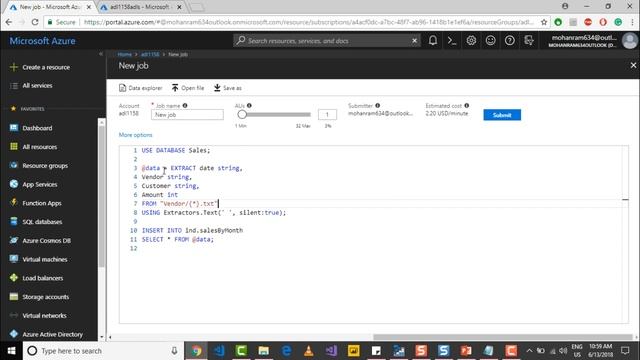Click Open file toolbar button
Image resolution: width=640 pixels, height=360 pixels.
(188, 88)
